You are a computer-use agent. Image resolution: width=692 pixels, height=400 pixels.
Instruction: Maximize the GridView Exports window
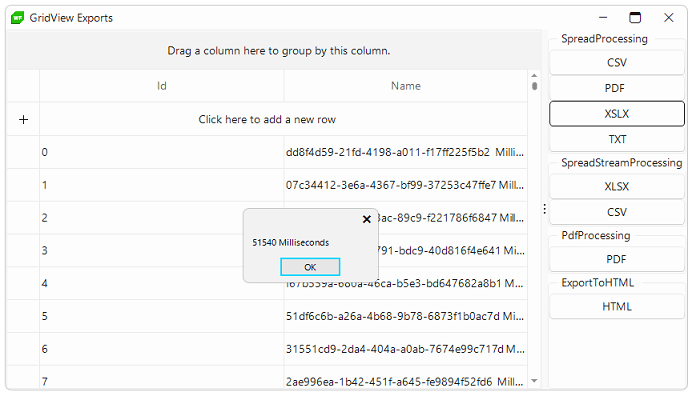tap(635, 18)
